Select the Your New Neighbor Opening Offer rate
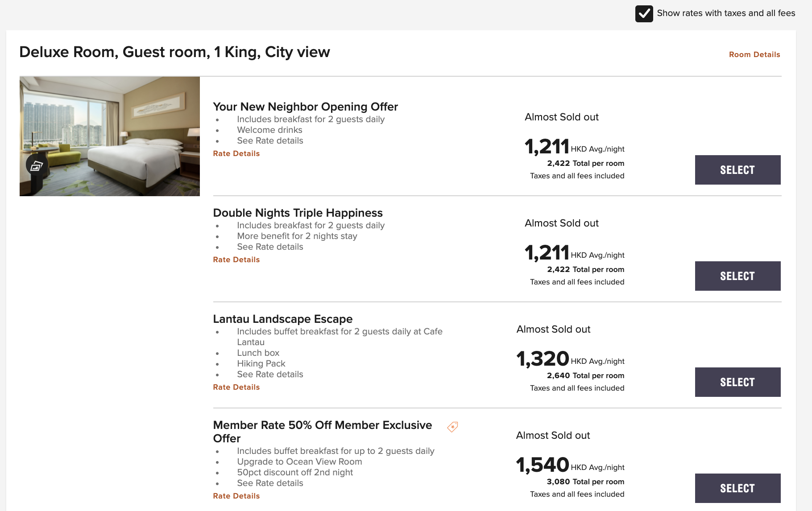This screenshot has width=812, height=511. (737, 170)
